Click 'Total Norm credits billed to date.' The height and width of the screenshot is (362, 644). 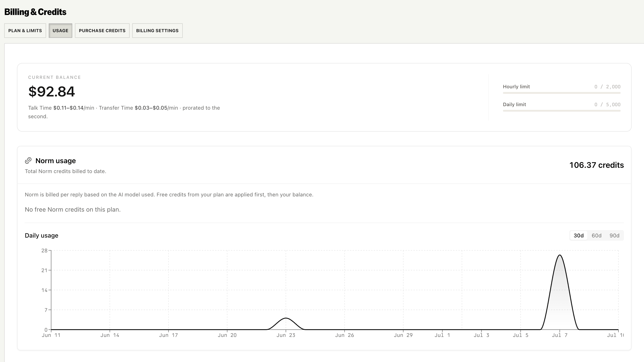coord(65,171)
